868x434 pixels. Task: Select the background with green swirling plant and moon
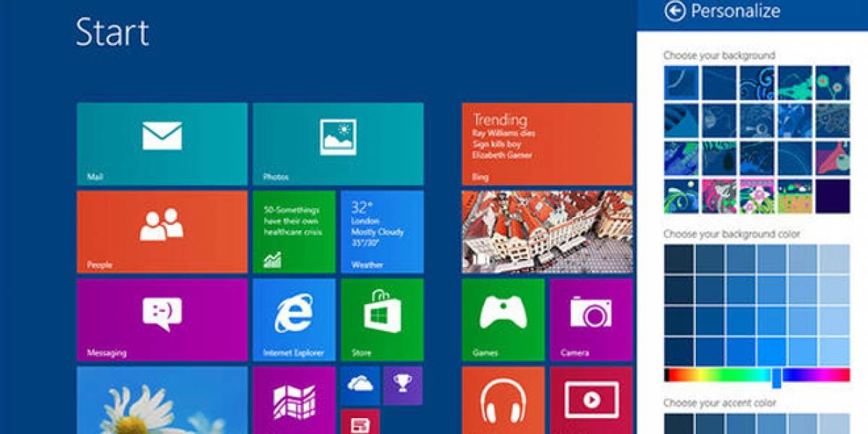tap(681, 196)
